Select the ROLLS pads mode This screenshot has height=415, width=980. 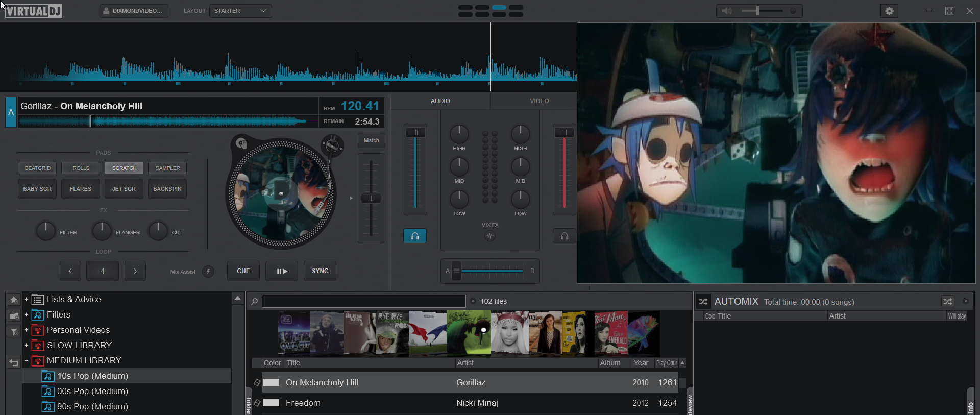81,168
